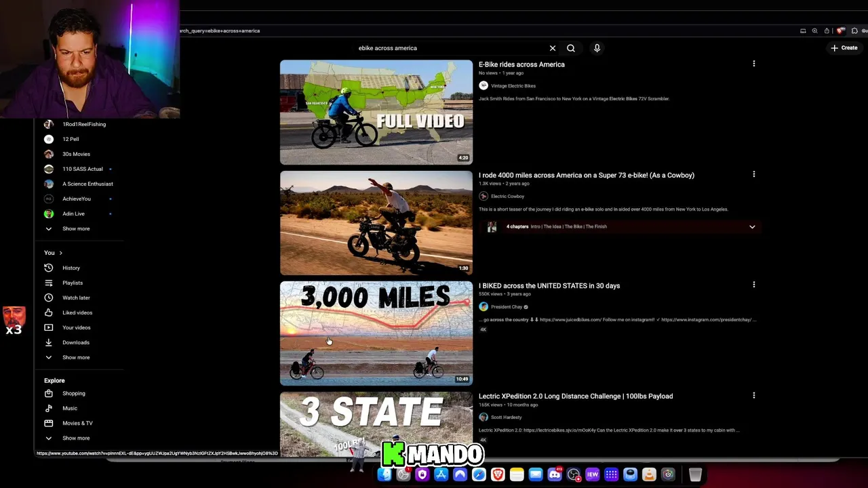Open title 'I BIKED across the UNITED STATES'
The height and width of the screenshot is (488, 868).
pos(549,285)
